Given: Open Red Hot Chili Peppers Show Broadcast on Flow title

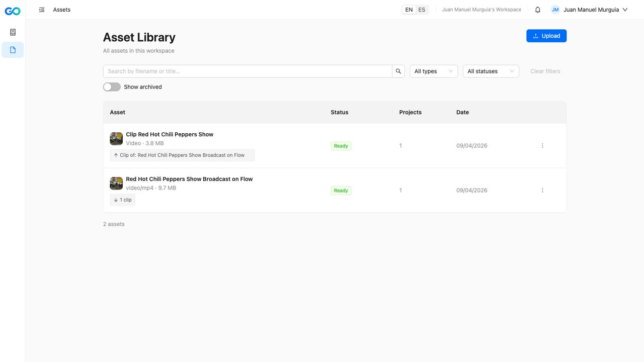Looking at the screenshot, I should click(x=189, y=179).
